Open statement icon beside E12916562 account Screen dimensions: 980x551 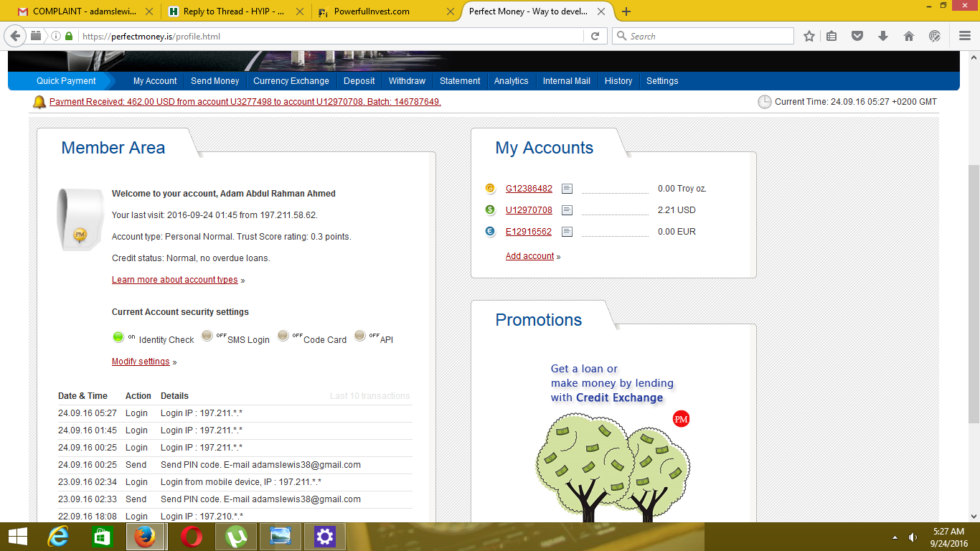pos(567,232)
